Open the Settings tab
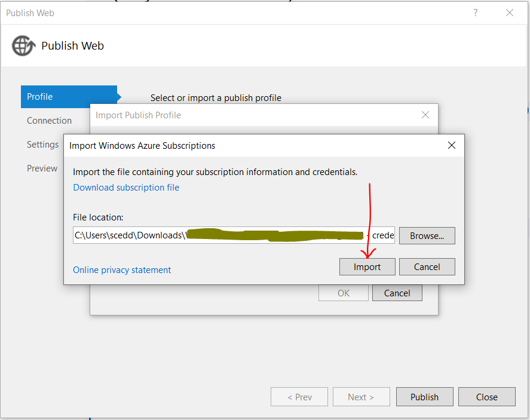The height and width of the screenshot is (420, 530). coord(42,145)
